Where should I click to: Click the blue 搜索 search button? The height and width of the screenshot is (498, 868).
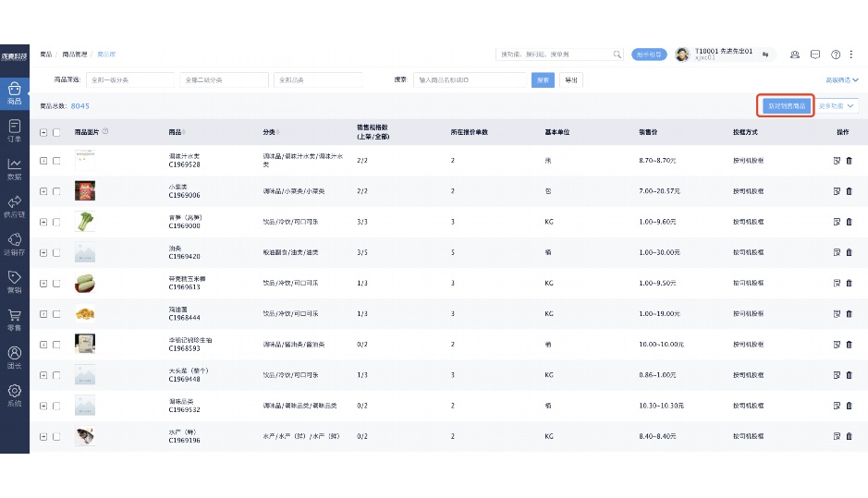coord(544,80)
